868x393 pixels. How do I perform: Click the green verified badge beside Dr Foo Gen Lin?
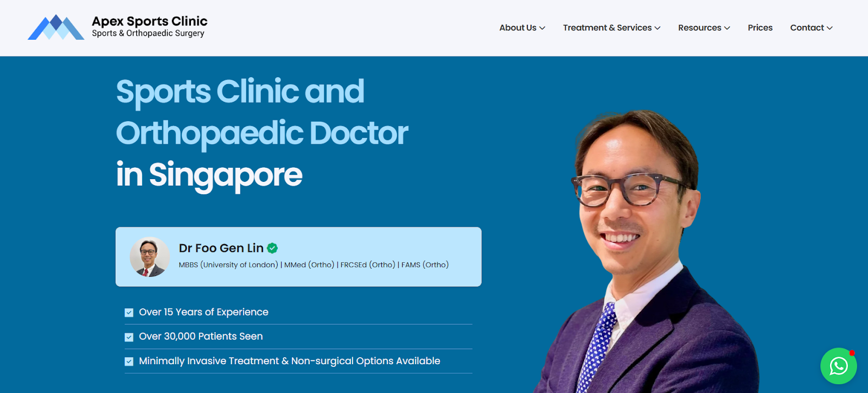click(x=272, y=248)
